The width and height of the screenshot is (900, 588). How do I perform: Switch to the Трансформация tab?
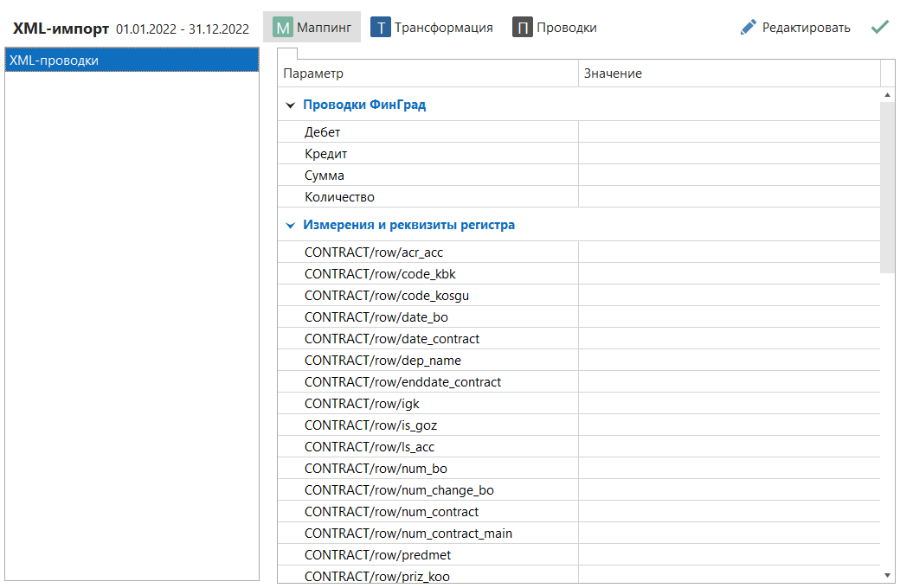tap(443, 28)
